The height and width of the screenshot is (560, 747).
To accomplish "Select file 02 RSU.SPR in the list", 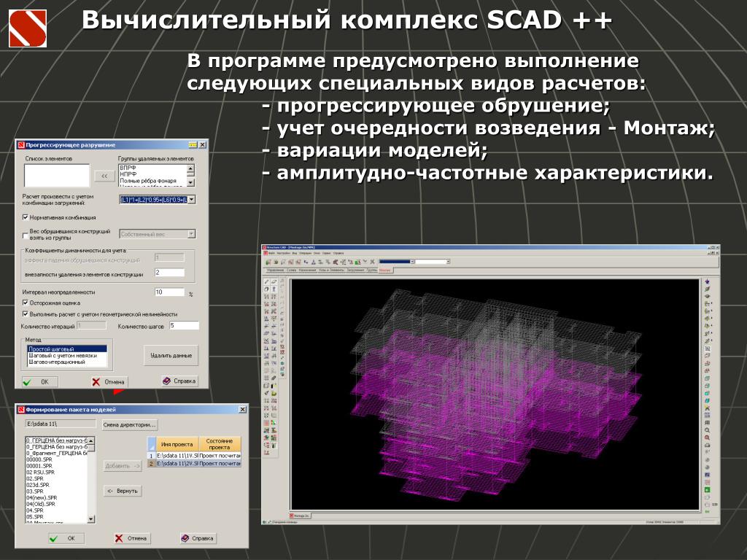I will (x=57, y=472).
